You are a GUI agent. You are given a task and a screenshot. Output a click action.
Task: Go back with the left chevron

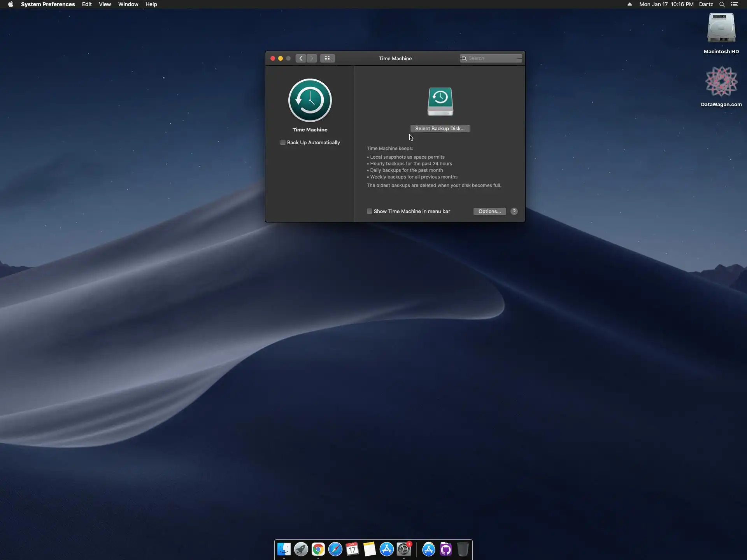tap(301, 58)
